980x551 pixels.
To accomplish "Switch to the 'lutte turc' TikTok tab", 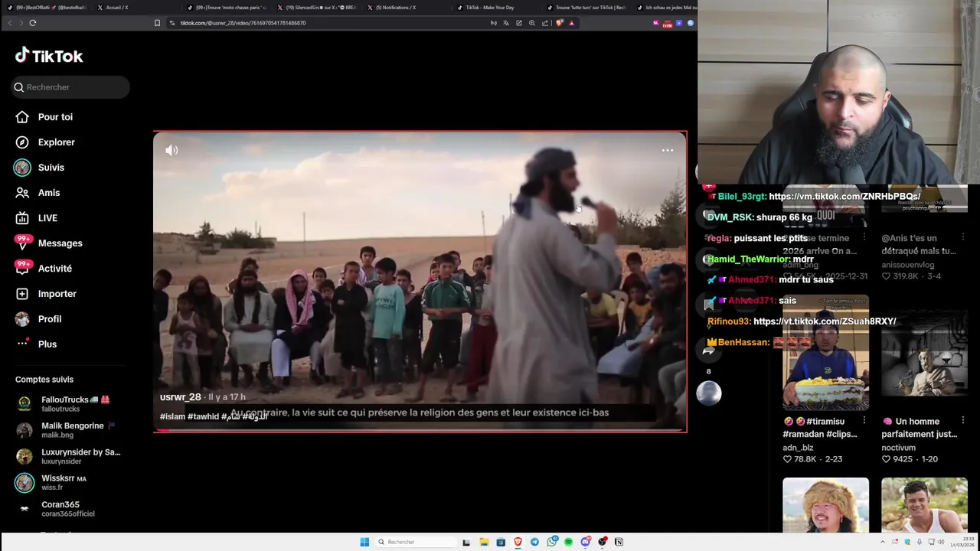I will (586, 8).
